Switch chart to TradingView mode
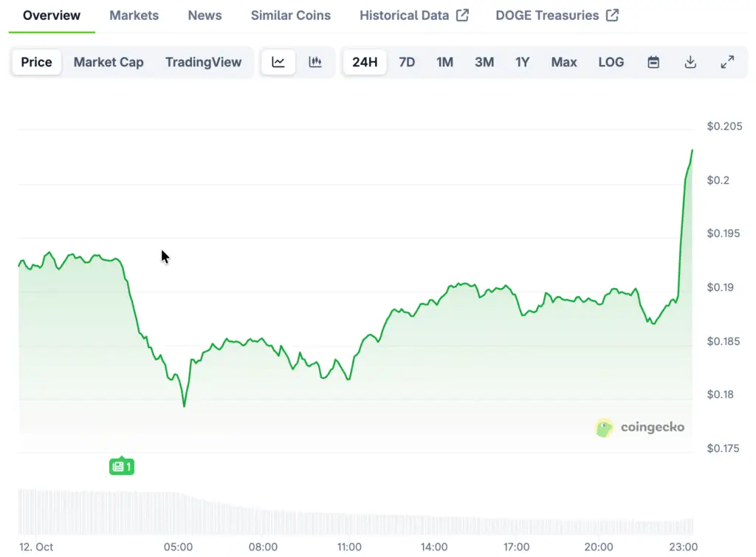The height and width of the screenshot is (557, 756). 203,62
